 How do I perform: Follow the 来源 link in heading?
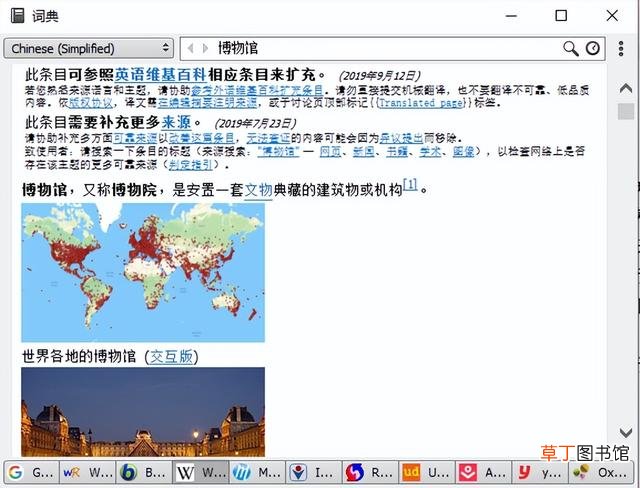pyautogui.click(x=176, y=122)
